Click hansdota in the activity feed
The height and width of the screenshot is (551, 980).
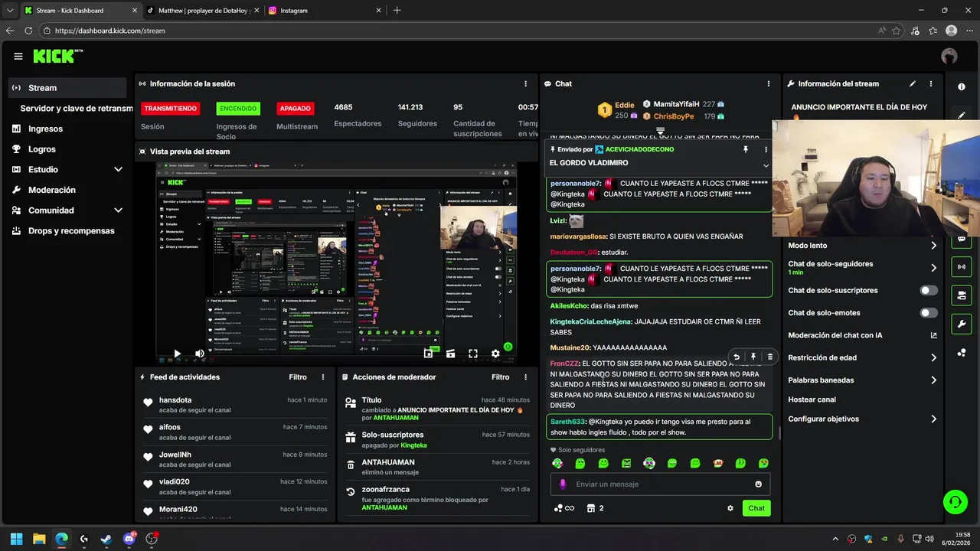[x=175, y=400]
